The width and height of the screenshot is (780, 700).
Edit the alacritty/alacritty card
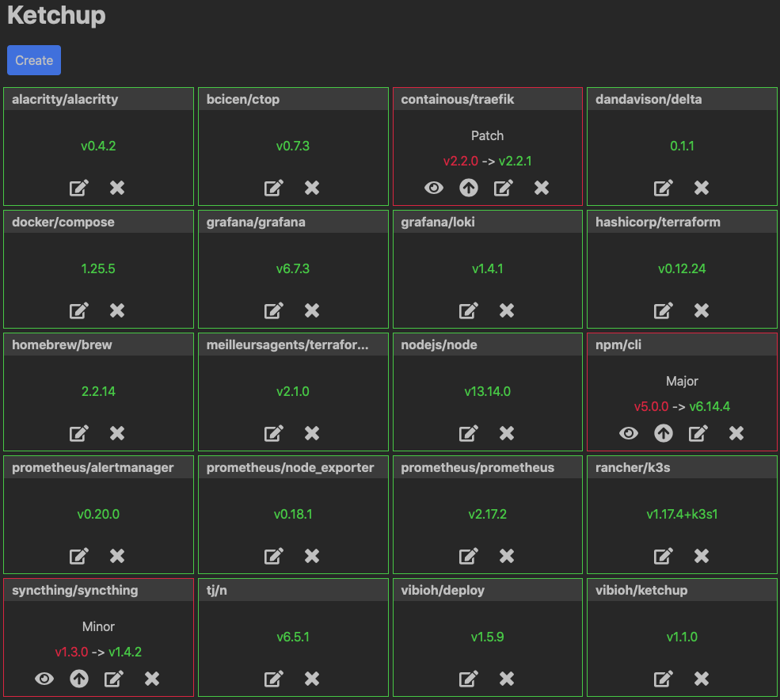[x=78, y=188]
